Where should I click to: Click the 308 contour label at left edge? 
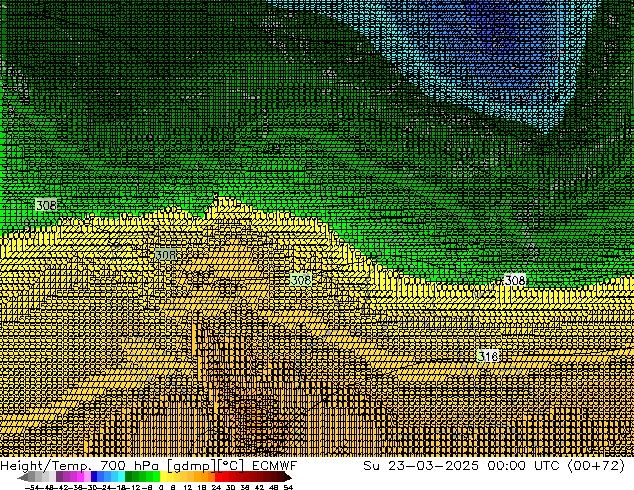[x=46, y=205]
